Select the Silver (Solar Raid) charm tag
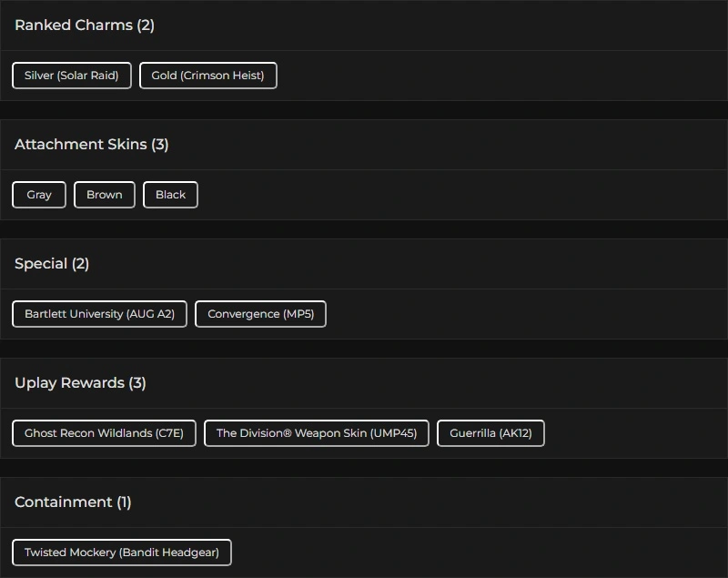This screenshot has width=728, height=578. pos(72,76)
